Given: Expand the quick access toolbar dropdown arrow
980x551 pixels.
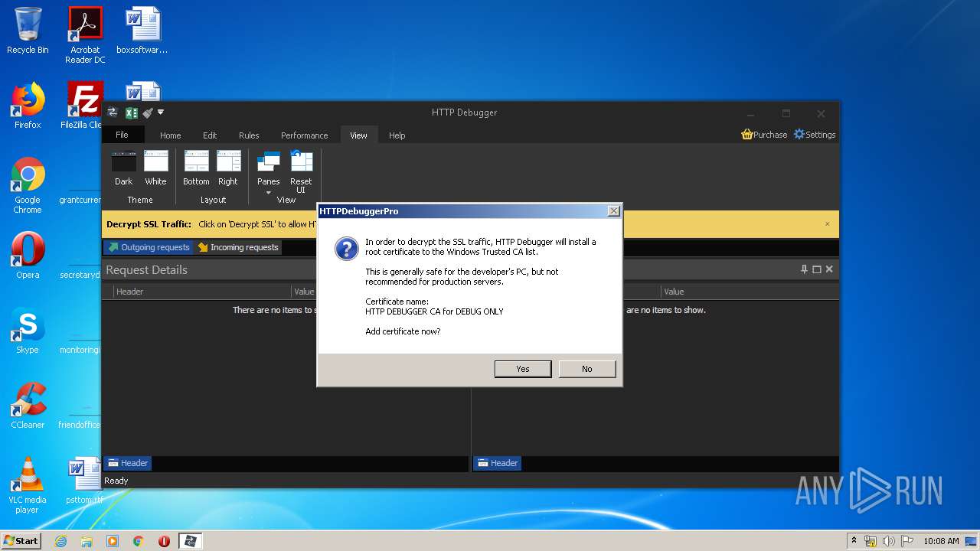Looking at the screenshot, I should coord(161,112).
